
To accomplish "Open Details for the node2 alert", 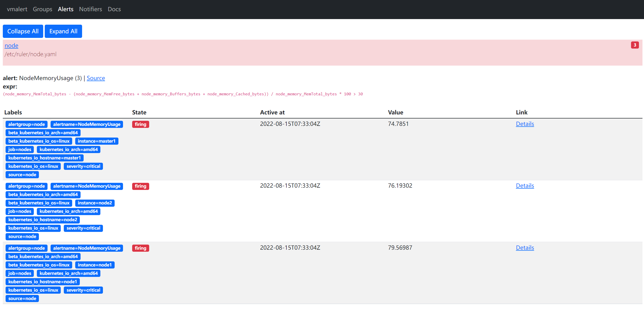I will [x=525, y=186].
